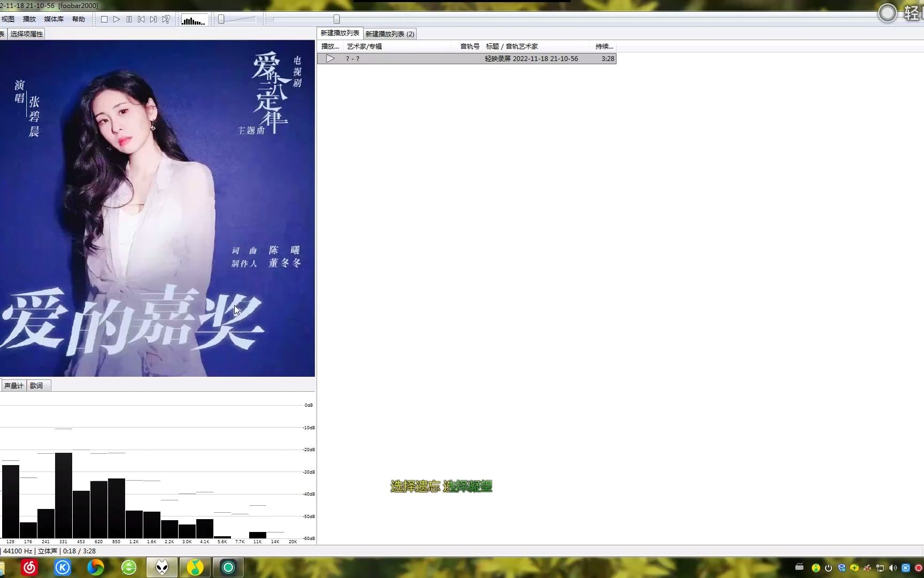Click the 44100 Hz status bar entry
This screenshot has height=578, width=924.
point(18,551)
